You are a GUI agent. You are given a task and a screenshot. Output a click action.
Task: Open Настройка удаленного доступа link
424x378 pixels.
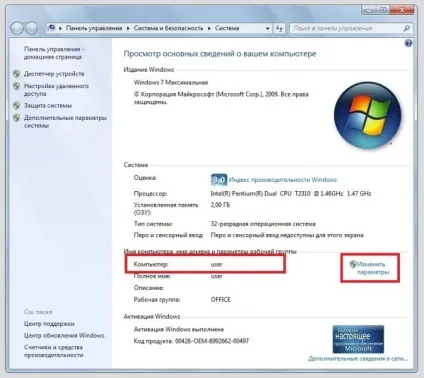point(56,90)
